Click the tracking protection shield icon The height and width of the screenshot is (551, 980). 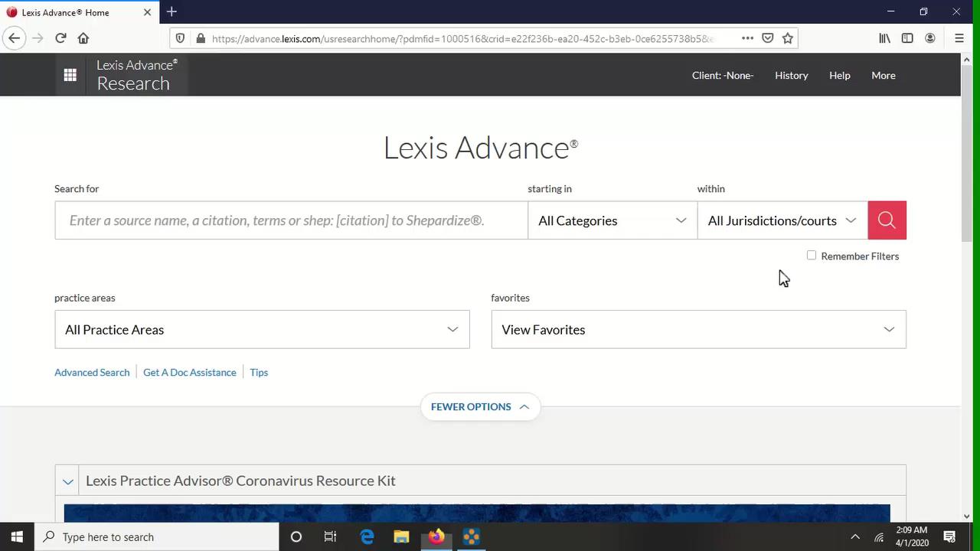tap(179, 37)
